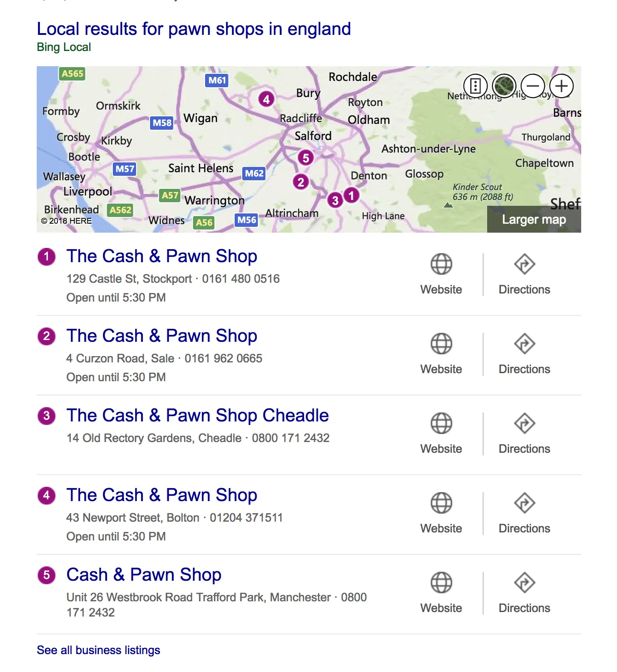Open Cash & Pawn Shop Manchester listing title
This screenshot has height=672, width=617.
coord(144,574)
